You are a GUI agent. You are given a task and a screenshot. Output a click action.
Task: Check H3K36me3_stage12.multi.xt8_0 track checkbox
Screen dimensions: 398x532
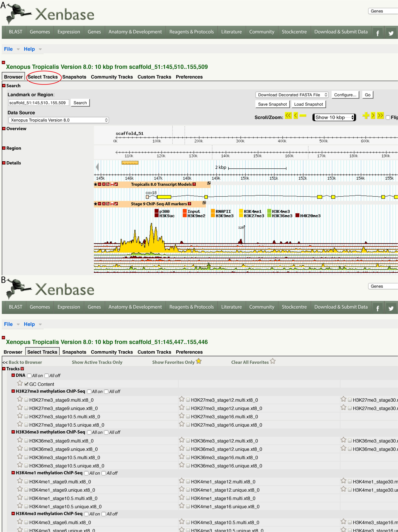[188, 441]
